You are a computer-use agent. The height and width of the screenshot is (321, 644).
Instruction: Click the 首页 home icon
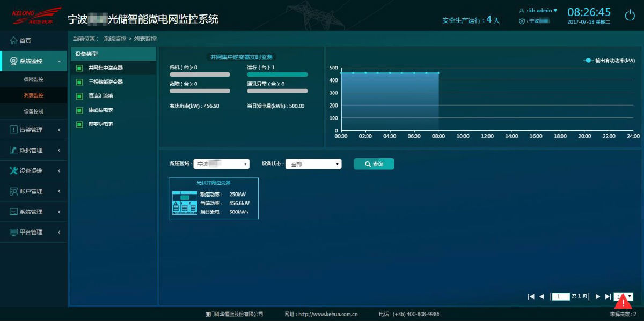[13, 41]
